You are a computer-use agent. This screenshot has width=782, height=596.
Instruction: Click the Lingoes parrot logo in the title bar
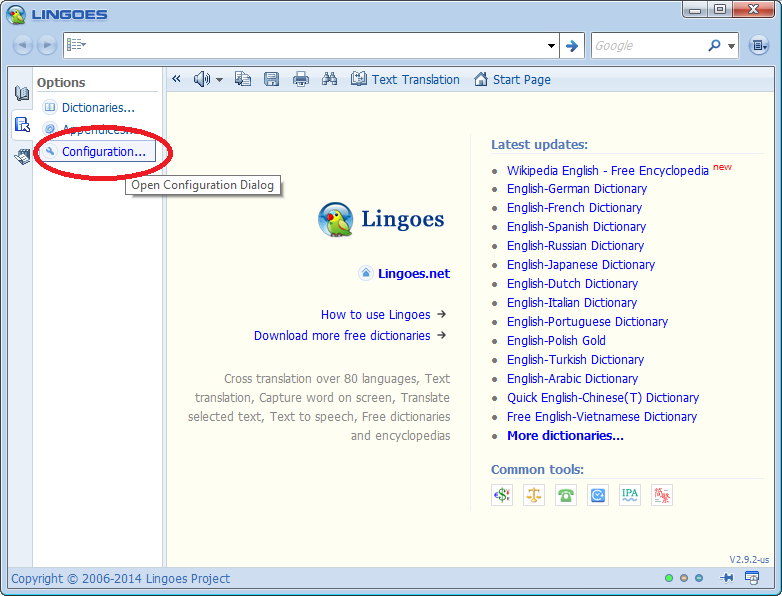tap(16, 14)
